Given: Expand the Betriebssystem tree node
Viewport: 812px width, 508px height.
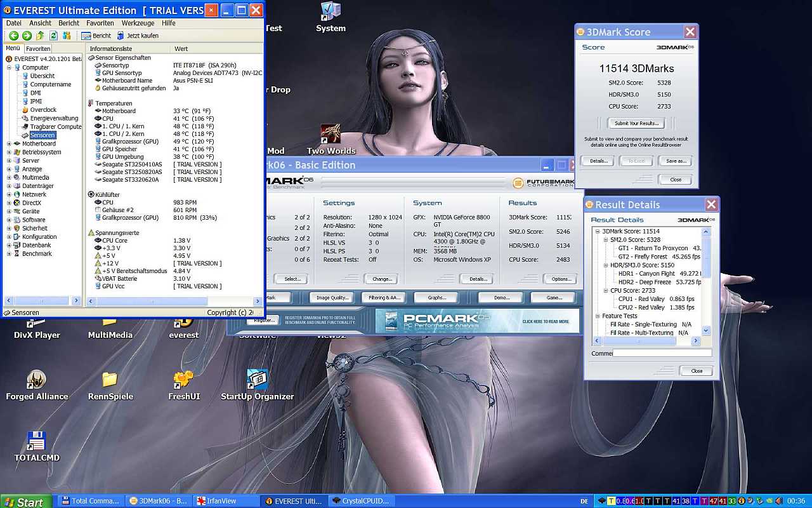Looking at the screenshot, I should point(9,152).
